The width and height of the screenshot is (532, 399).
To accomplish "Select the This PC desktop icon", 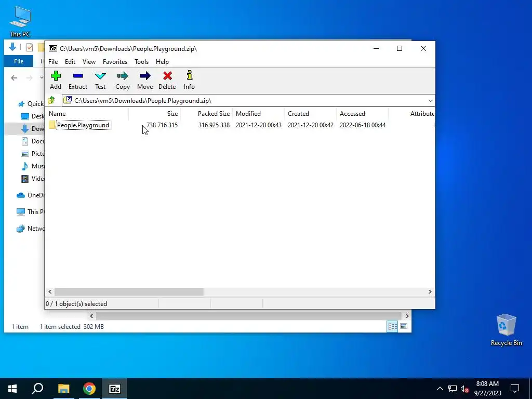I will [x=20, y=22].
